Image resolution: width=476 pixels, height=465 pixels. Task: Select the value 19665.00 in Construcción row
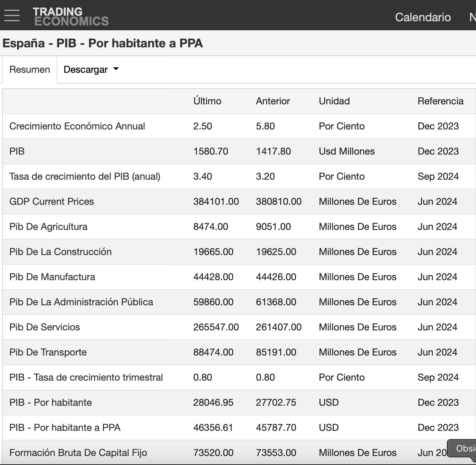[x=213, y=252]
